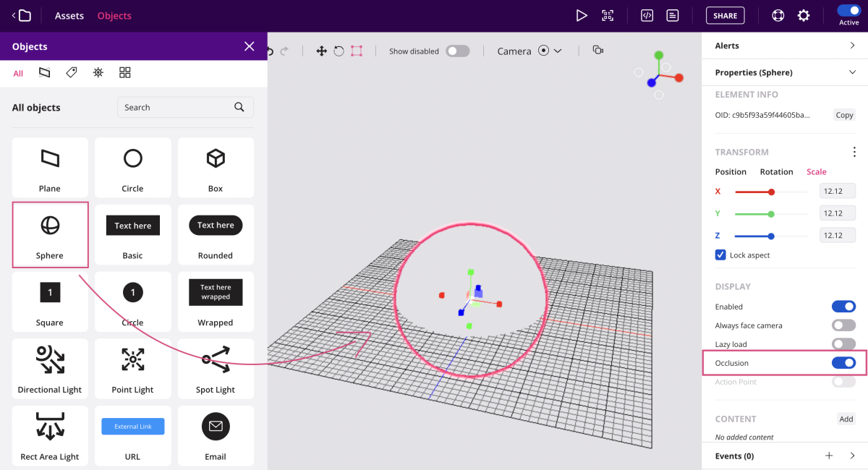
Task: Turn off the Occlusion display toggle
Action: [x=844, y=362]
